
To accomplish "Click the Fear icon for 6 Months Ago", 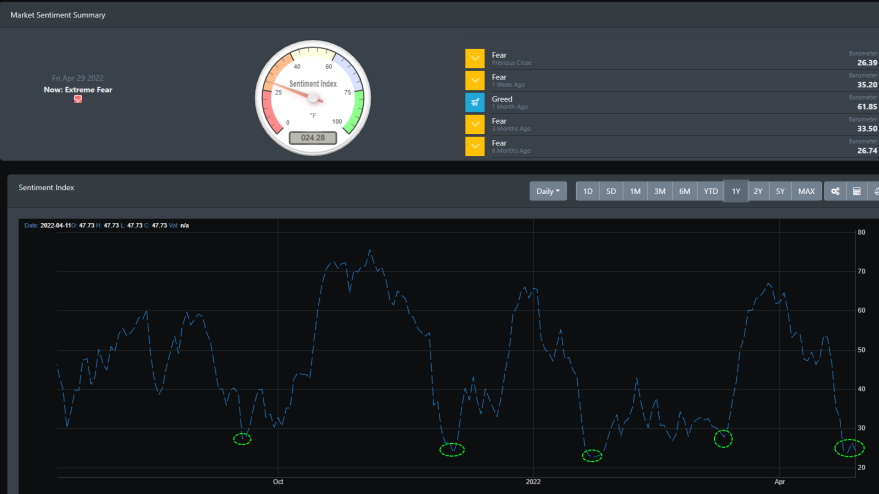I will coord(475,146).
